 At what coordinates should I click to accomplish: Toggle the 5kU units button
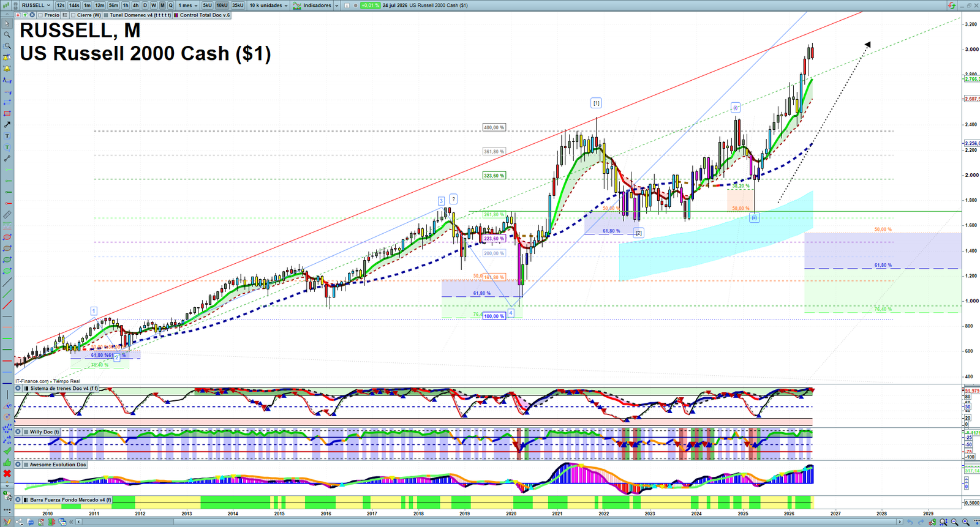tap(207, 6)
